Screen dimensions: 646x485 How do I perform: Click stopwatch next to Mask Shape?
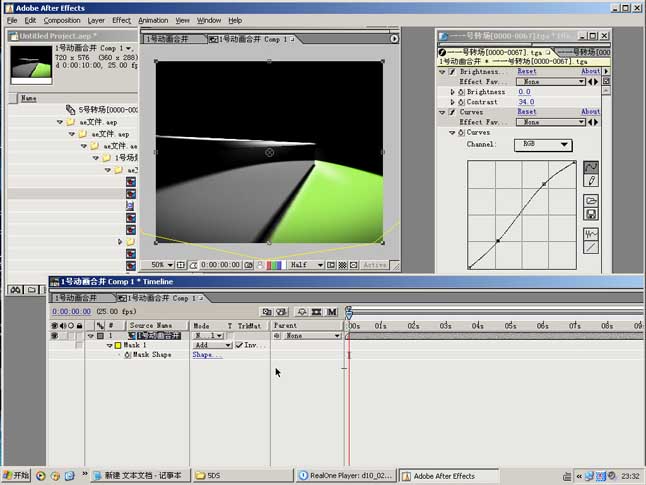(127, 355)
